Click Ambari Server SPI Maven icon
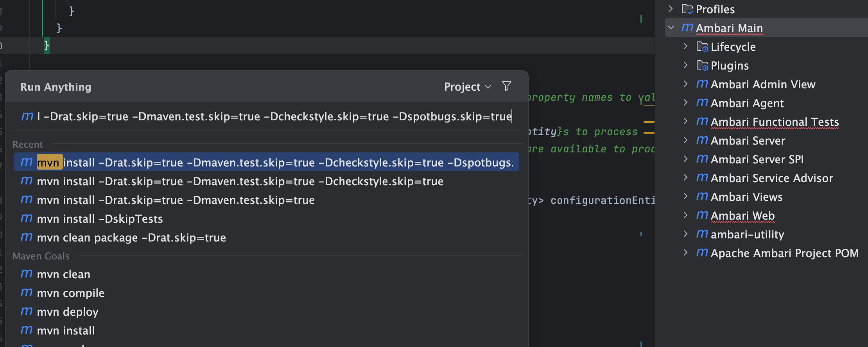The height and width of the screenshot is (347, 868). [x=702, y=159]
